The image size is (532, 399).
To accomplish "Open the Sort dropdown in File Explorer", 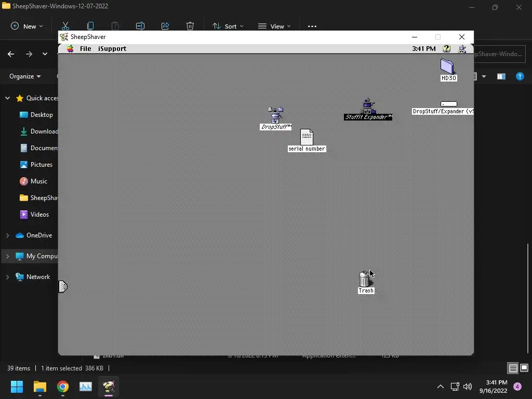I will tap(228, 26).
